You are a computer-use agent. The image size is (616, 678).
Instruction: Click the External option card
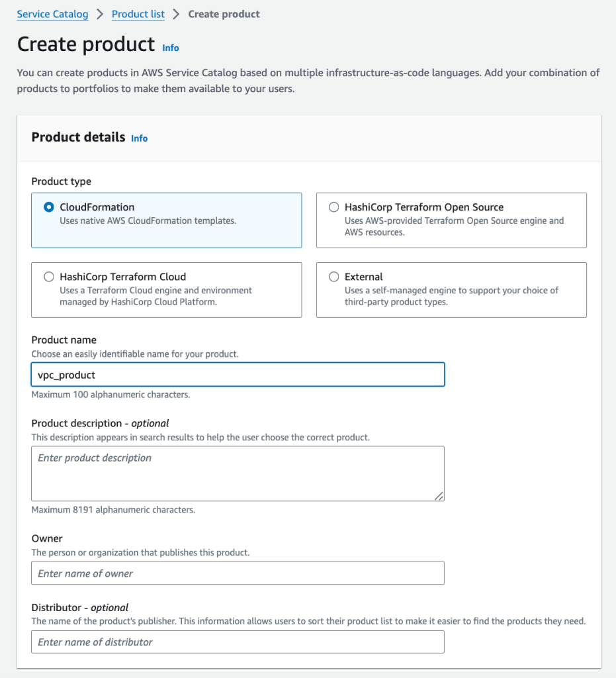pyautogui.click(x=451, y=289)
